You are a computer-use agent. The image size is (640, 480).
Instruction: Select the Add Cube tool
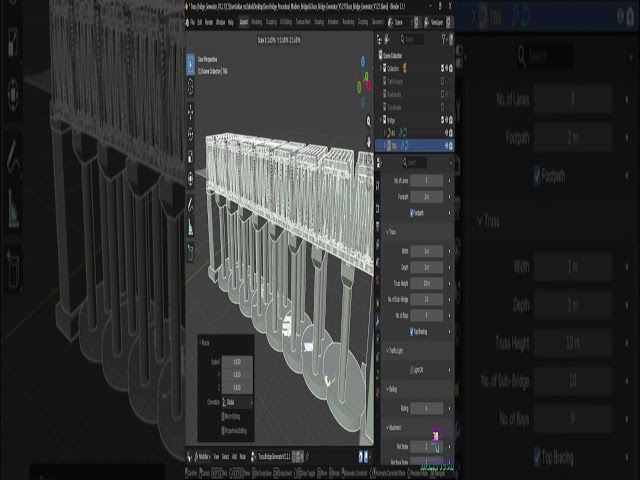coord(190,252)
